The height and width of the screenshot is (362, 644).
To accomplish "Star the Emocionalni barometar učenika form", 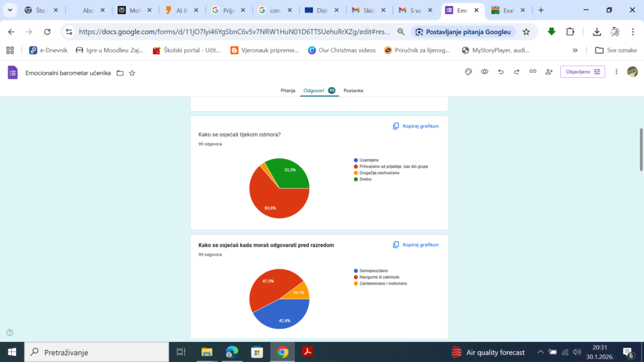I will [x=132, y=73].
